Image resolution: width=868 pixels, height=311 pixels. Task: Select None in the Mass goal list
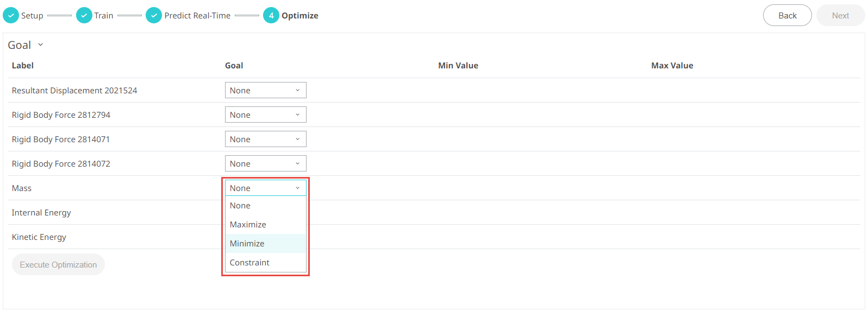tap(240, 206)
